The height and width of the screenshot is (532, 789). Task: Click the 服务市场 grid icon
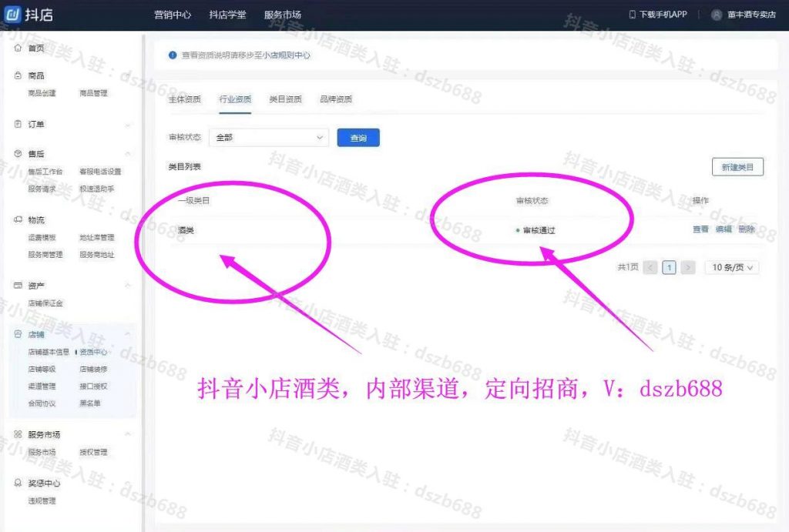pyautogui.click(x=18, y=434)
